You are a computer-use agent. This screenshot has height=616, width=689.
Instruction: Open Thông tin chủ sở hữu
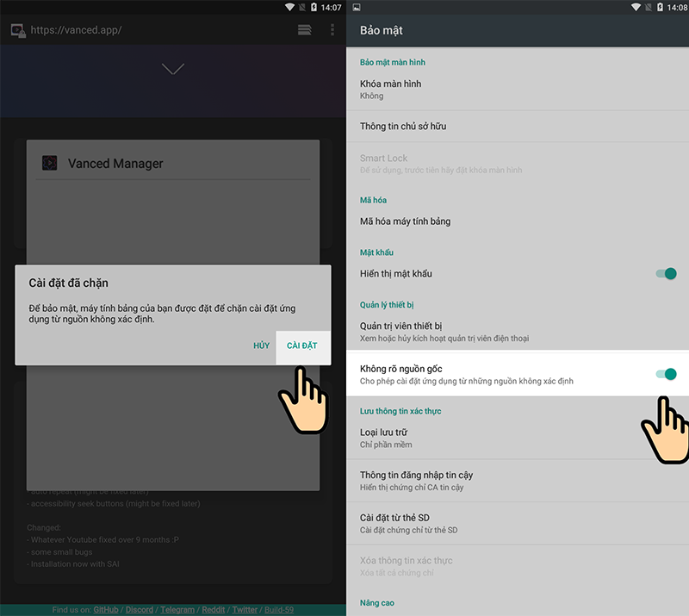[x=518, y=126]
